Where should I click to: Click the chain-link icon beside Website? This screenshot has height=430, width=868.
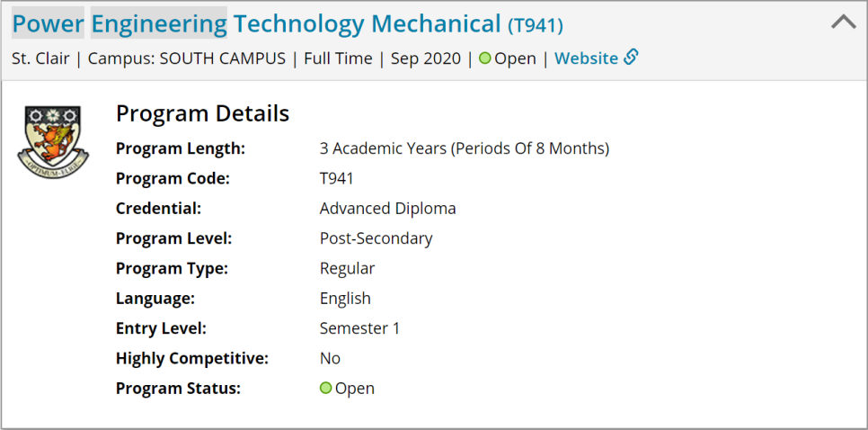click(x=631, y=57)
